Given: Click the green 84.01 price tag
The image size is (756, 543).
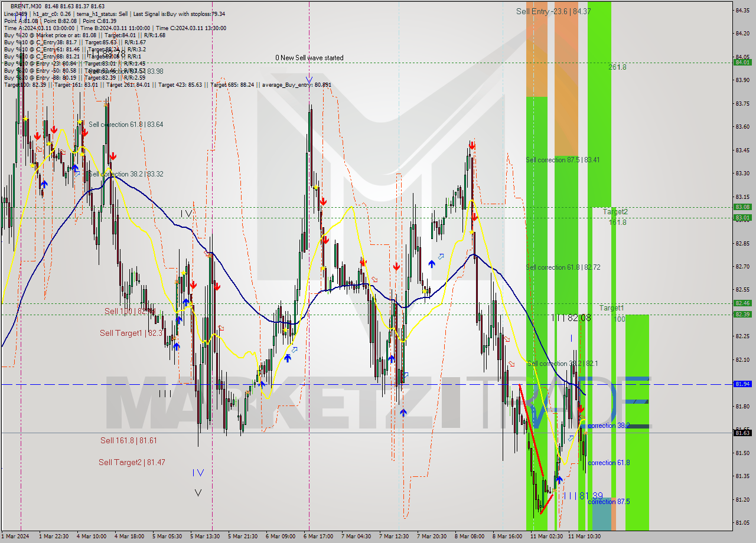Looking at the screenshot, I should 742,62.
